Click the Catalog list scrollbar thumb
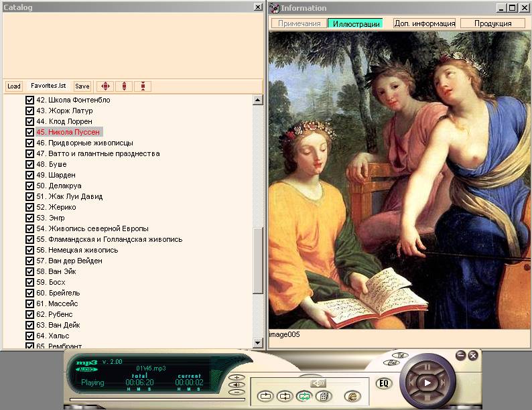The width and height of the screenshot is (532, 410). tap(257, 260)
